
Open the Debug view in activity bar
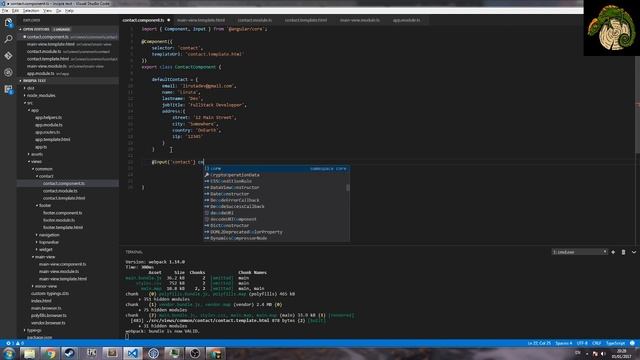pyautogui.click(x=8, y=72)
